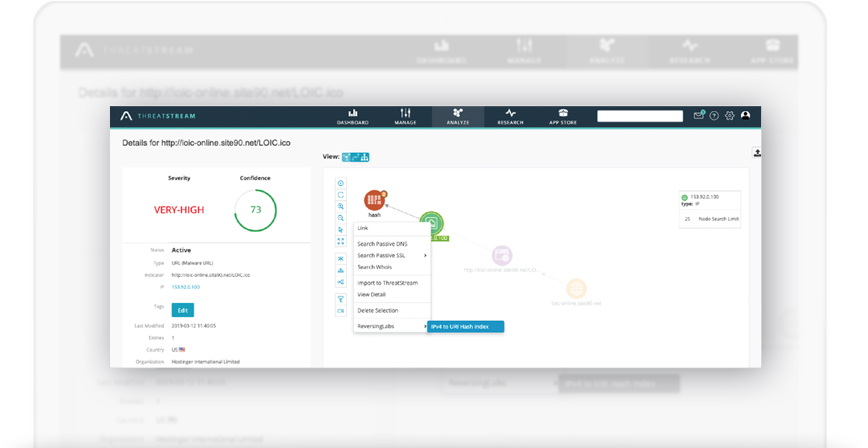Expand Search Passive SSL submenu
The width and height of the screenshot is (868, 448).
coord(392,255)
